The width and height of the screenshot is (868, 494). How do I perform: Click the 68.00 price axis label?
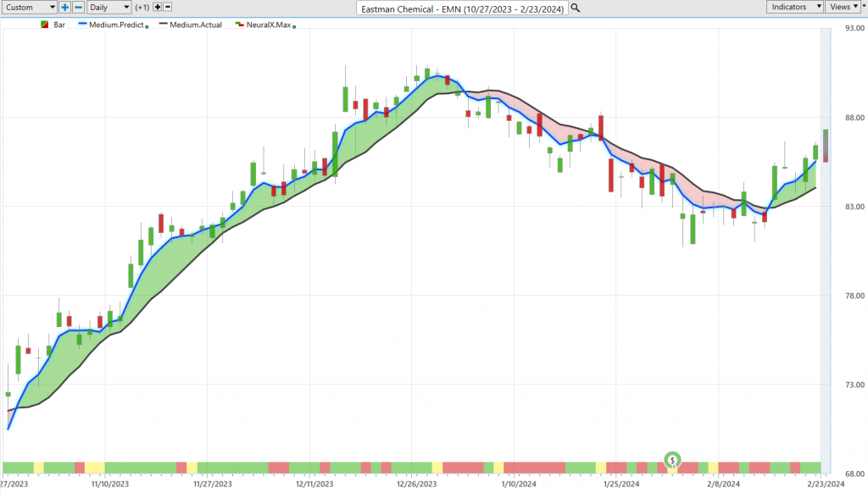[x=854, y=474]
